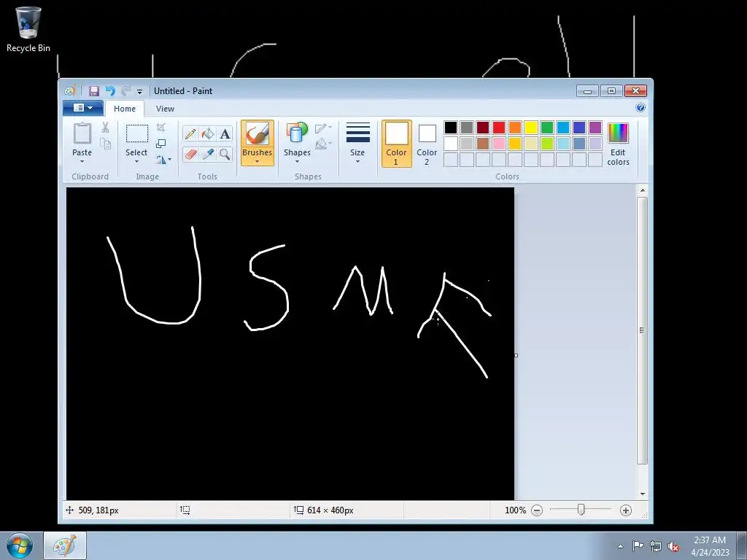Click the Select rectangle icon

136,134
